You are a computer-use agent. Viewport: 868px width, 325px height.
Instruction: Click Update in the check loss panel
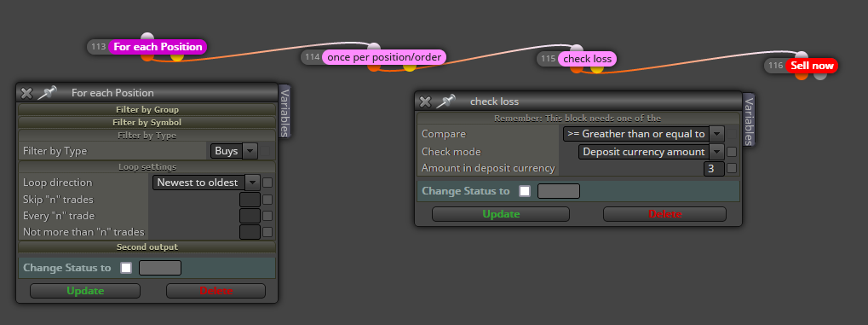click(x=500, y=214)
